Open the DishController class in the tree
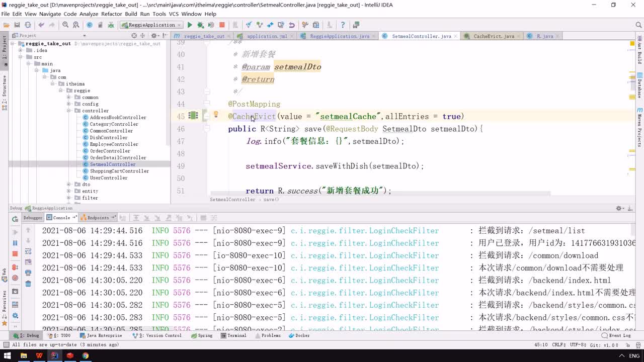 tap(108, 137)
